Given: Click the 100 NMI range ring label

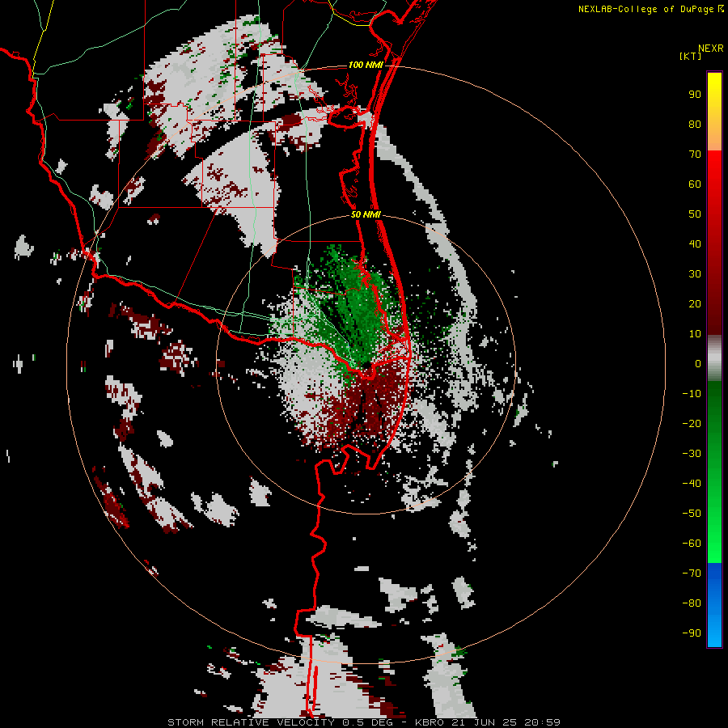Looking at the screenshot, I should 366,65.
